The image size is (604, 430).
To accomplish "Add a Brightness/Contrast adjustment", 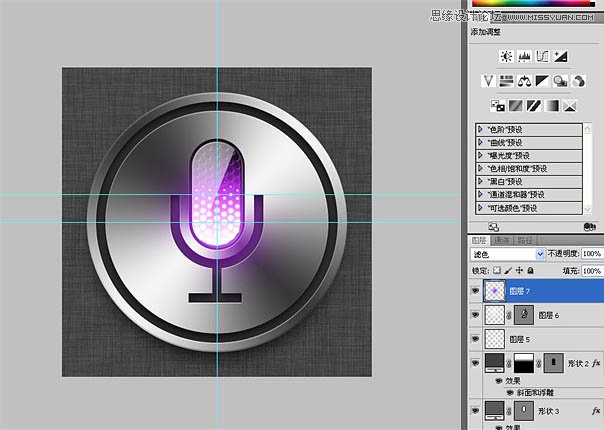I will pyautogui.click(x=506, y=57).
